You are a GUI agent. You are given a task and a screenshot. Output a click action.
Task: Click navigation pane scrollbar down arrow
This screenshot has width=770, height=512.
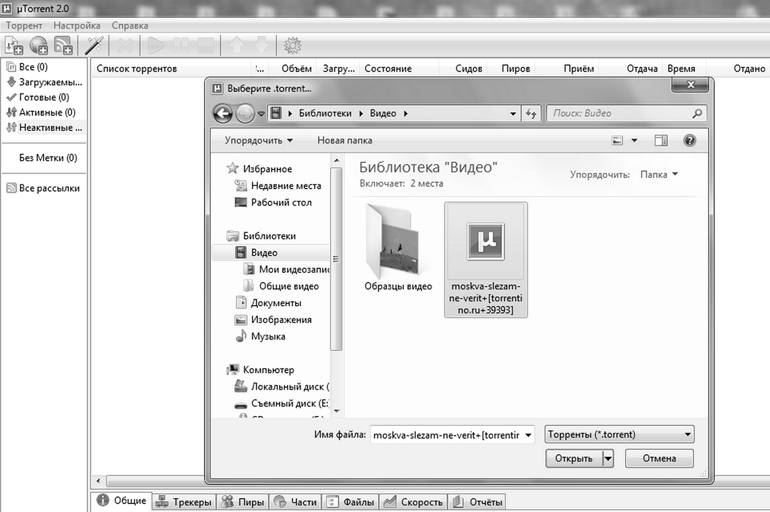click(x=336, y=411)
